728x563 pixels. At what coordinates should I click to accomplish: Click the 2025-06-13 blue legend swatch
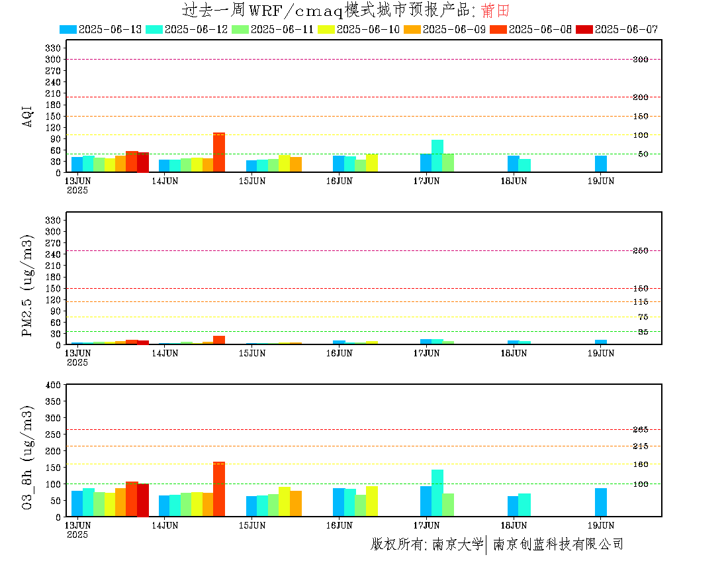(x=68, y=29)
